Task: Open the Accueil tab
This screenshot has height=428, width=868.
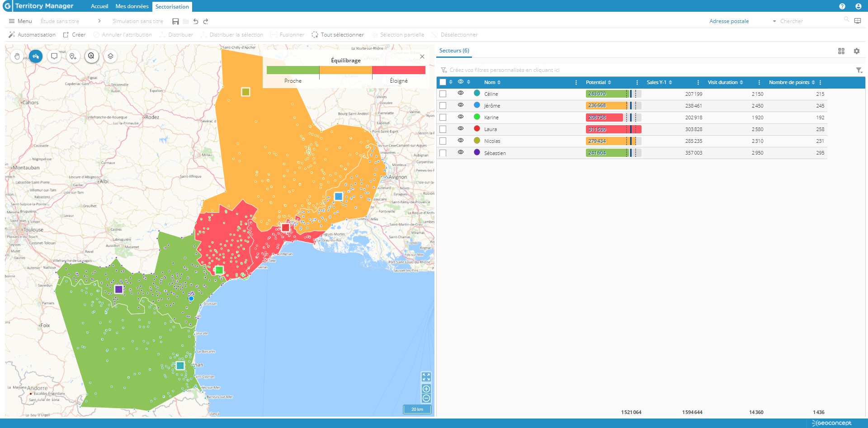Action: pos(99,6)
